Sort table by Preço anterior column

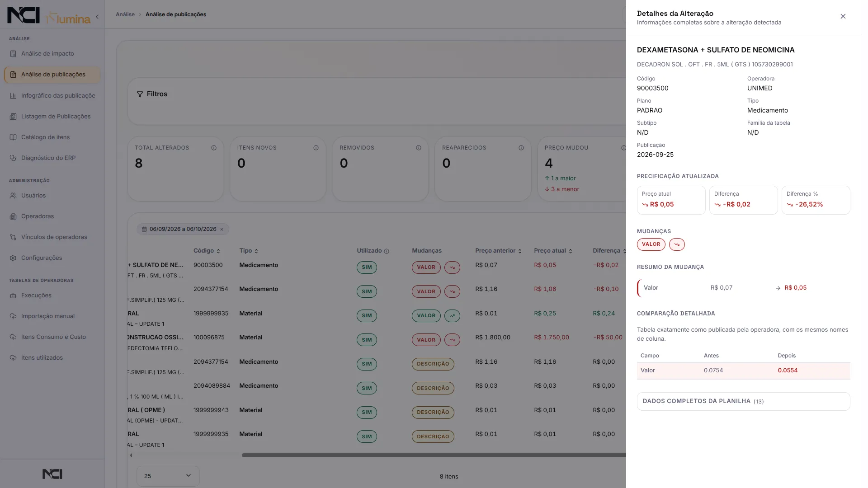tap(498, 251)
